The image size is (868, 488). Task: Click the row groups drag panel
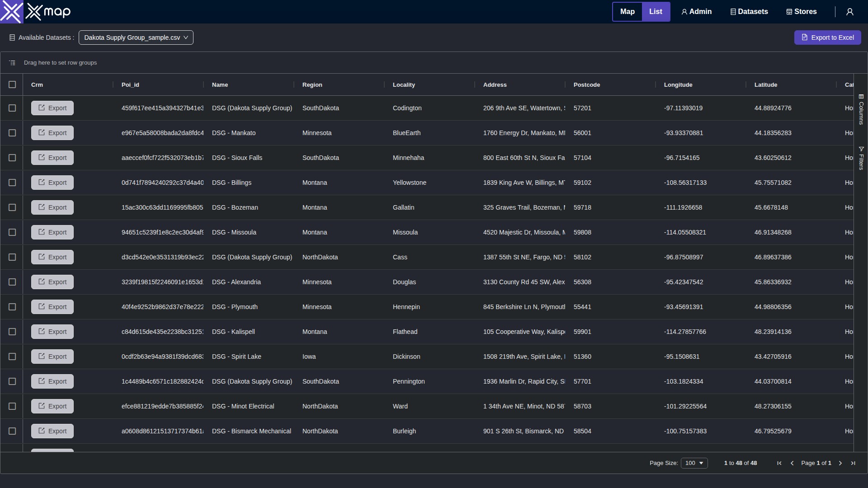pos(434,63)
